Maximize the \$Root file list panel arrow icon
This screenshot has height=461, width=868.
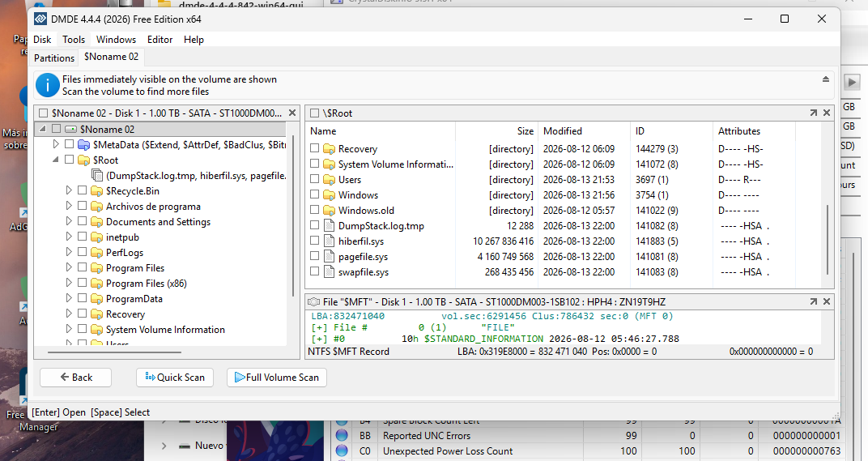coord(813,113)
